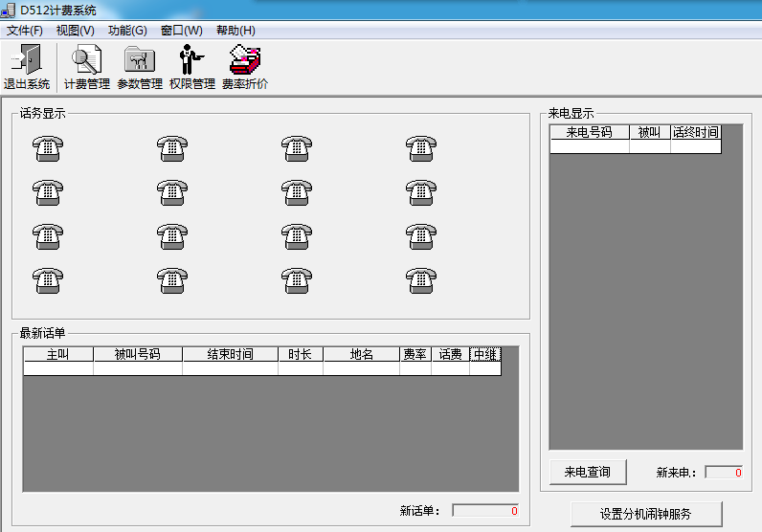Open 计费管理 billing management toolbar icon
The width and height of the screenshot is (762, 532).
tap(86, 59)
